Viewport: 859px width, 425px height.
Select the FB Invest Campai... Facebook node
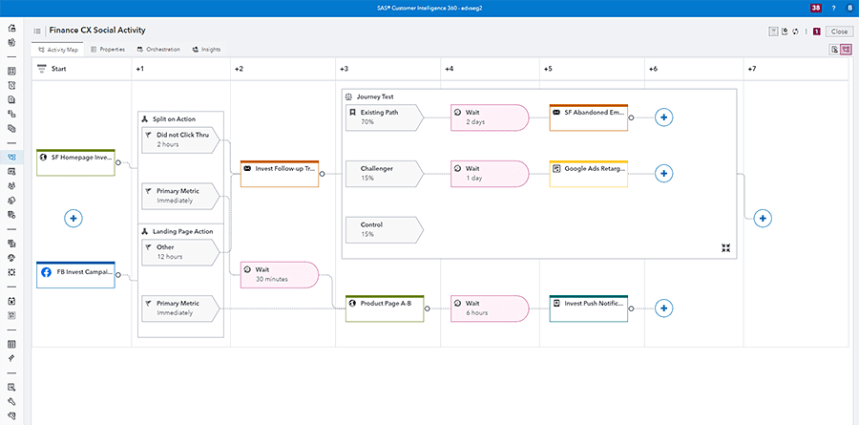click(76, 275)
